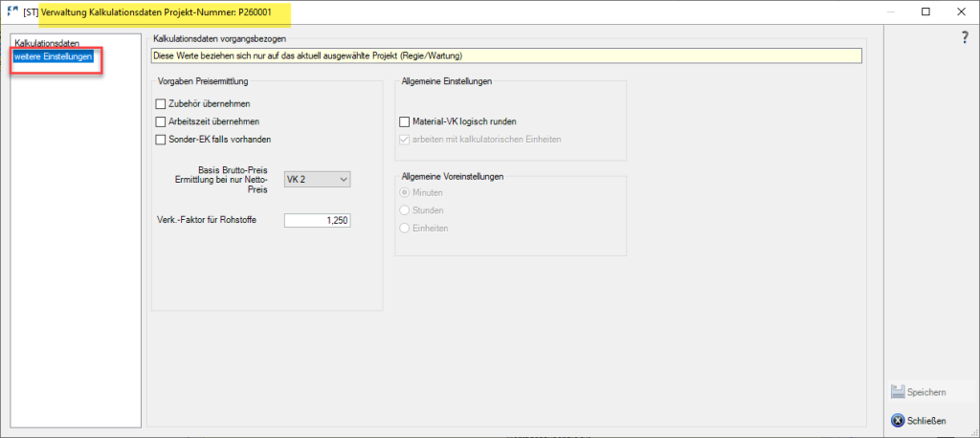The image size is (980, 438).
Task: Enable the Zubehör übernehmen checkbox
Action: coord(160,103)
